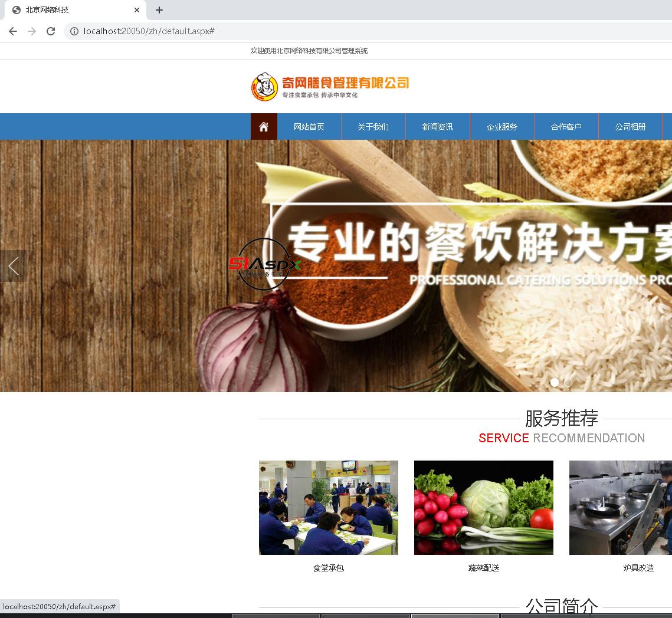Open the 食堂承包 service thumbnail
672x618 pixels.
coord(329,508)
